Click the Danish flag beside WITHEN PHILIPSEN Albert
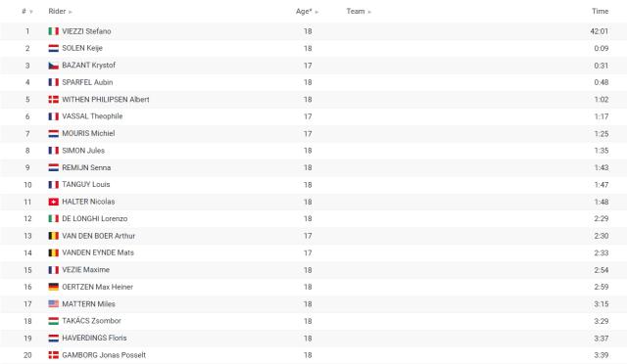Viewport: 627px width, 364px height. pos(54,100)
